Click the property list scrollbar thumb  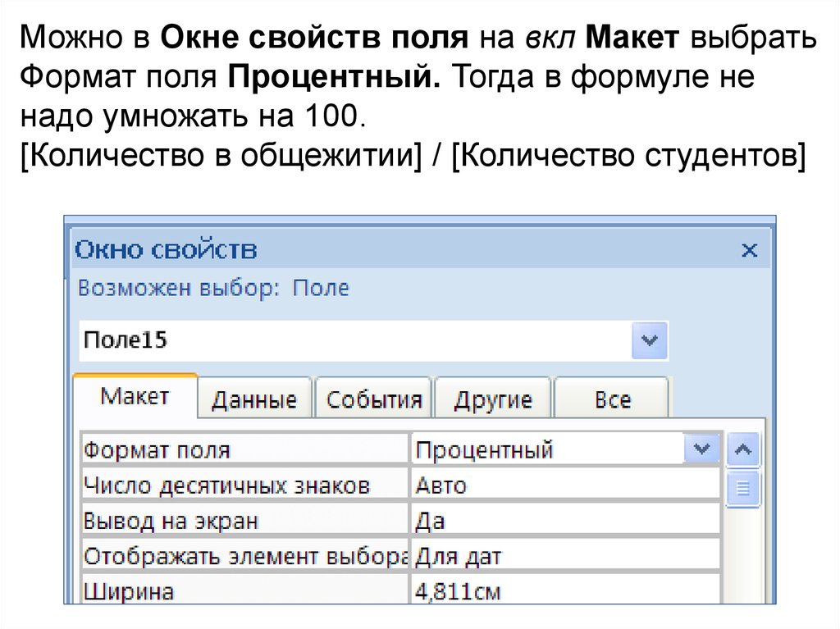pyautogui.click(x=743, y=489)
